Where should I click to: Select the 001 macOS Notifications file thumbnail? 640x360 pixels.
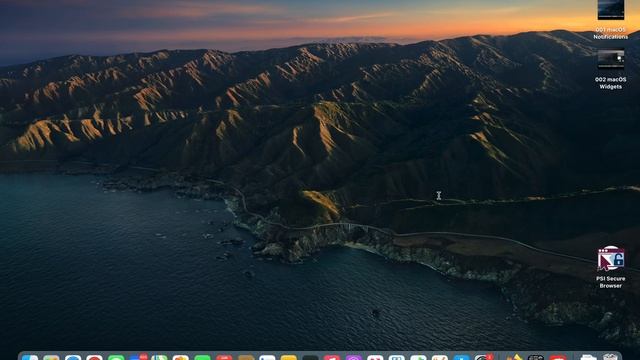(611, 10)
